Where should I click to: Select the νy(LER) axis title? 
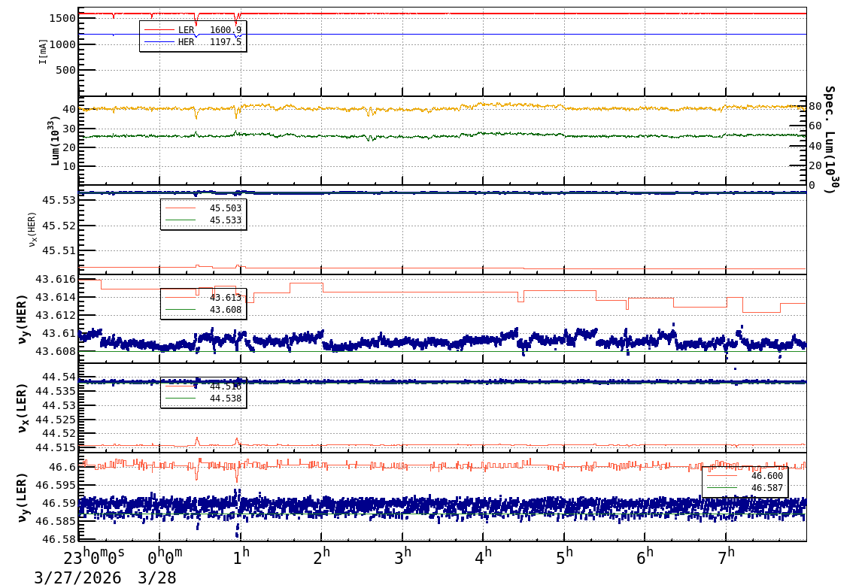(x=23, y=497)
